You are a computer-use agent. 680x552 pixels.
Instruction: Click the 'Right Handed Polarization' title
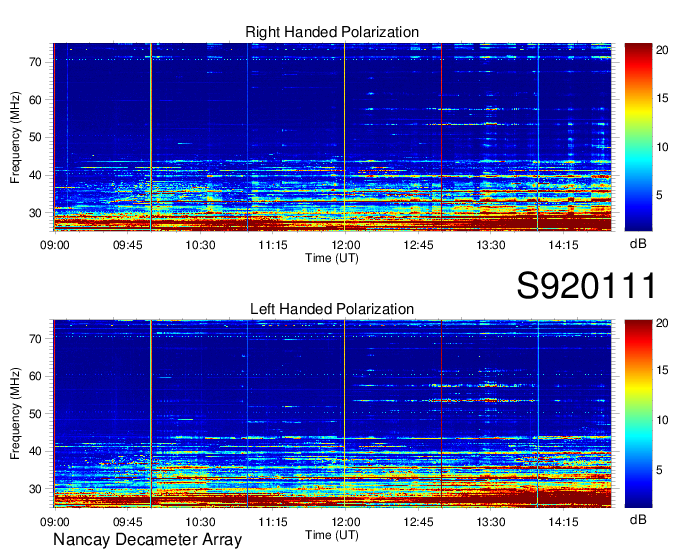tap(332, 32)
